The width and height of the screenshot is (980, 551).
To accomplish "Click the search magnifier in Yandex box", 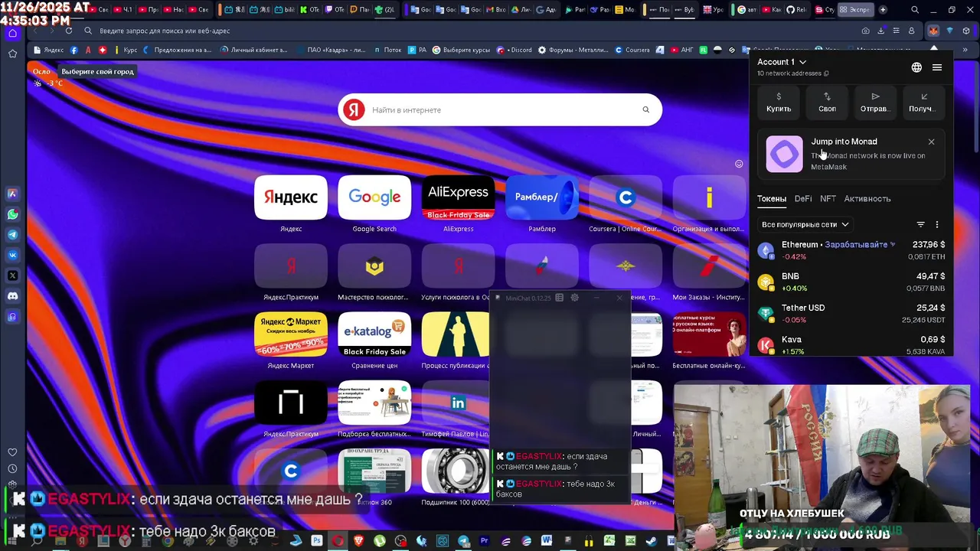I will (645, 110).
